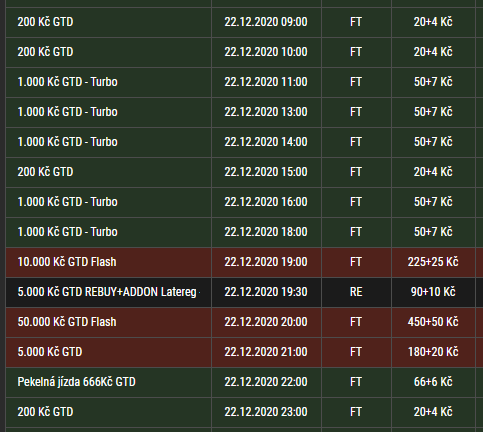Click the 22.12.2020 22:00 date cell
This screenshot has height=432, width=483.
tap(266, 382)
